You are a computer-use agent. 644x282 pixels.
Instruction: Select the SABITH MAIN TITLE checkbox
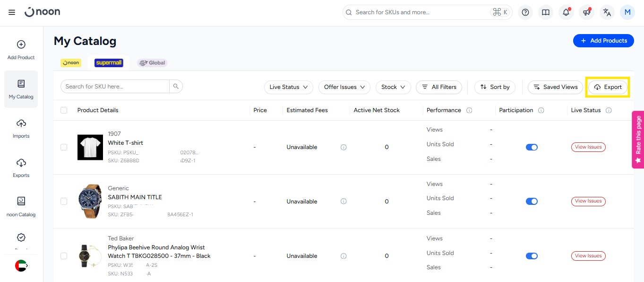pos(64,202)
